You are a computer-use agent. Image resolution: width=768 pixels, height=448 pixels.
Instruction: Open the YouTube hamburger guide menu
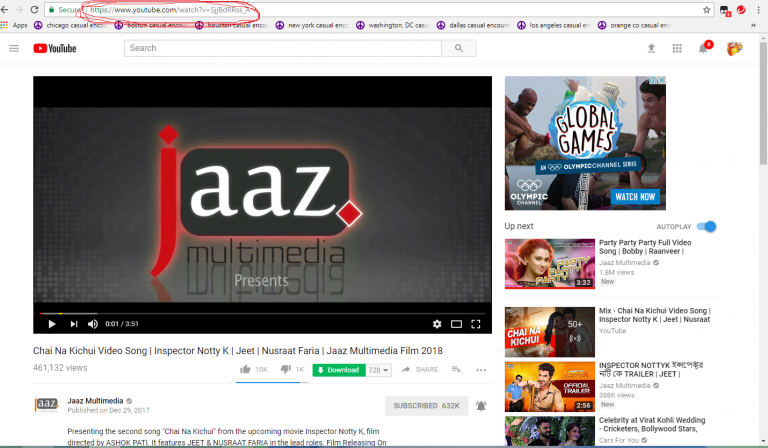tap(14, 48)
